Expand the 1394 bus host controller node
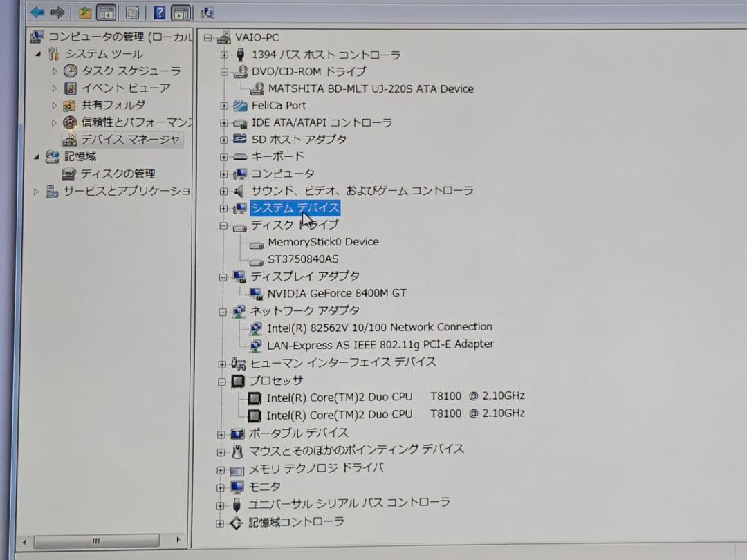 coord(224,55)
